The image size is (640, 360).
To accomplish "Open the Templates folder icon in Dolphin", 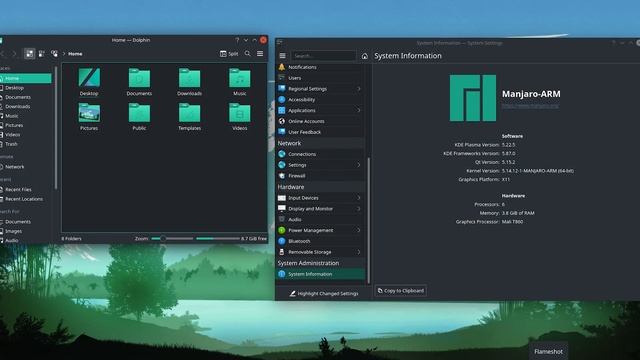I will (x=189, y=116).
